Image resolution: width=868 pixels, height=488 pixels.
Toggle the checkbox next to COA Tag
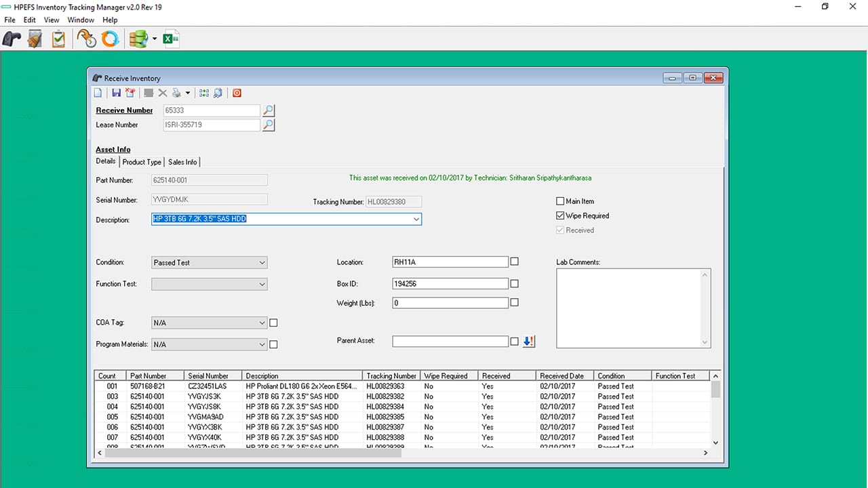pos(273,323)
